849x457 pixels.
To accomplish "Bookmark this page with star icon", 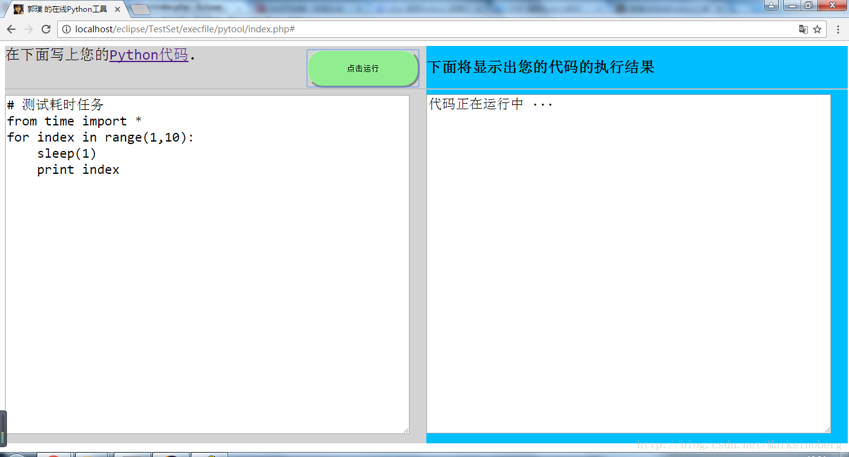I will click(818, 29).
